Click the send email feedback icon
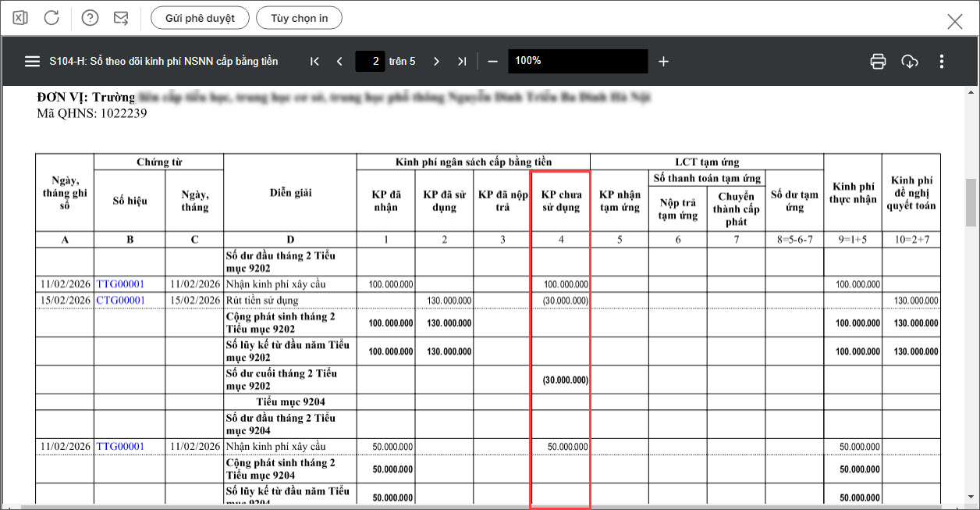 pyautogui.click(x=121, y=18)
